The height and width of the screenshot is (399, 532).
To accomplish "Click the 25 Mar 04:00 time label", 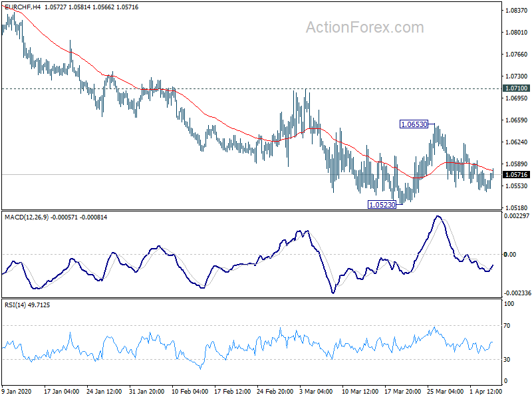I will (x=445, y=392).
